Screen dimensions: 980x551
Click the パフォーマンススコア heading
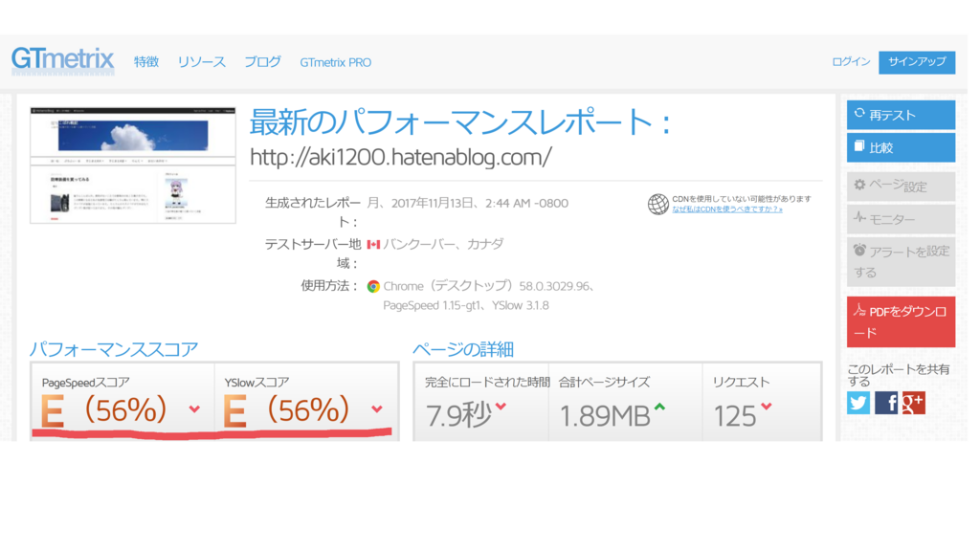(114, 348)
